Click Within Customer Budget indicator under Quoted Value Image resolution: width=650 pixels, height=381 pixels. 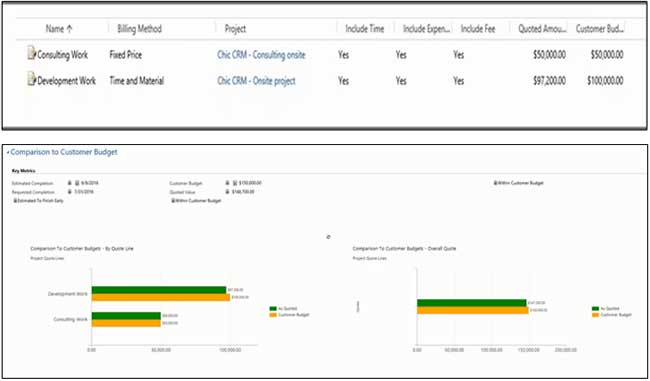[196, 201]
